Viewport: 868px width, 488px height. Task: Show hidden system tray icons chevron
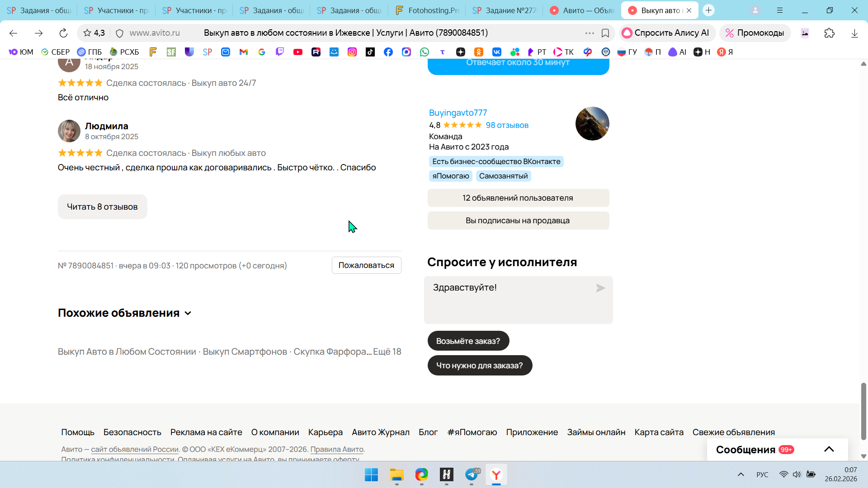[741, 474]
